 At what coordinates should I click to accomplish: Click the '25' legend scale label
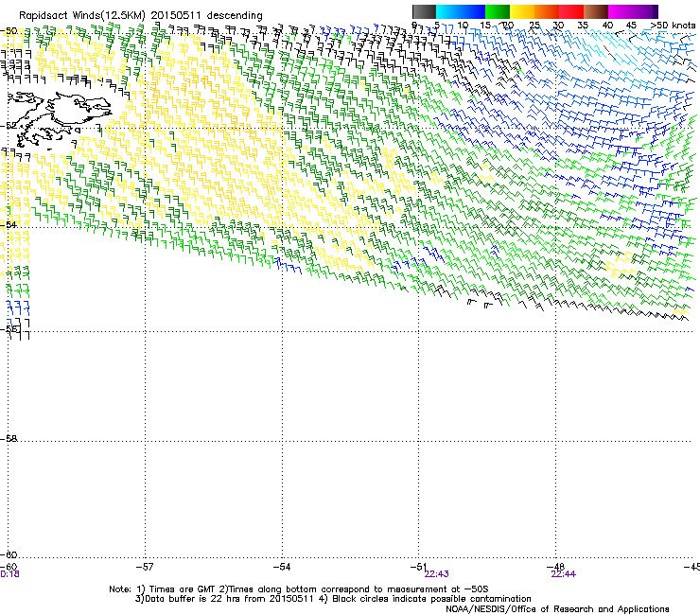coord(534,26)
